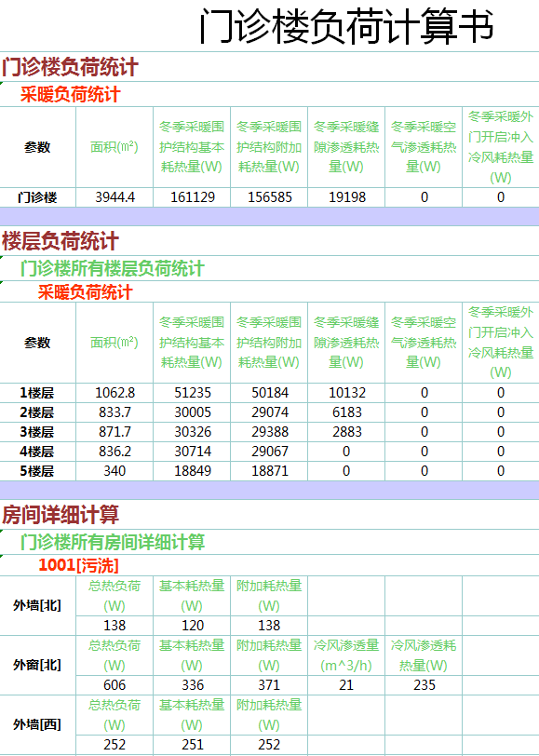This screenshot has height=756, width=539.
Task: Select the cell showing 161129
Action: point(192,197)
